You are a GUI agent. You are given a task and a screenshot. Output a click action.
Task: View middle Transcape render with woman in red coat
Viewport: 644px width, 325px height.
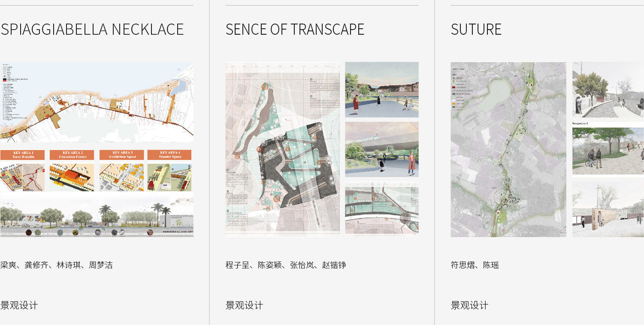coord(381,149)
